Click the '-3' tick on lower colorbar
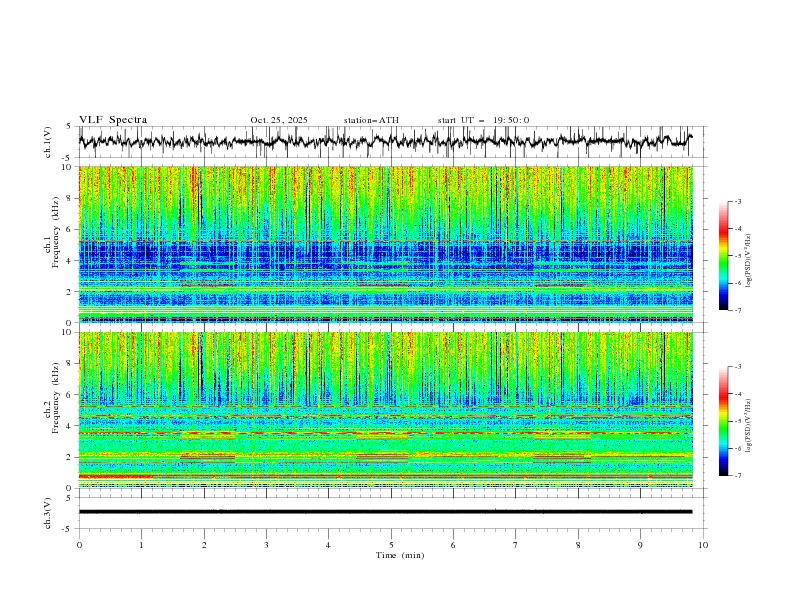The image size is (792, 612). pyautogui.click(x=738, y=367)
